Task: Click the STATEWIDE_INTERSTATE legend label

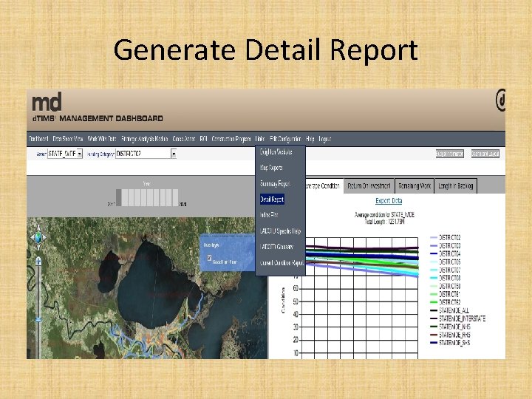Action: click(x=462, y=318)
